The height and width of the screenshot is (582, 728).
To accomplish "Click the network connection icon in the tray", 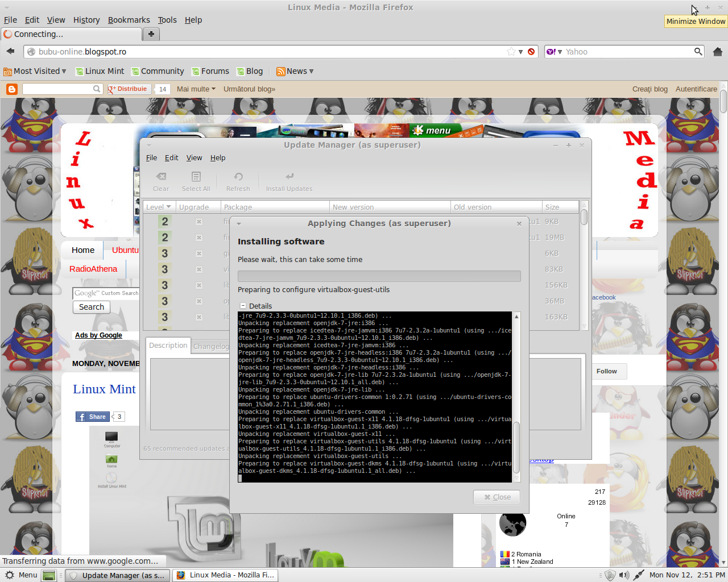I will tap(639, 575).
